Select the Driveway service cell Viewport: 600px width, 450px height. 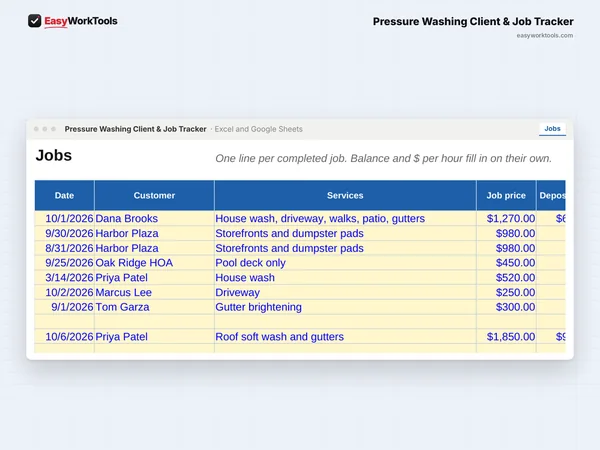pyautogui.click(x=345, y=292)
